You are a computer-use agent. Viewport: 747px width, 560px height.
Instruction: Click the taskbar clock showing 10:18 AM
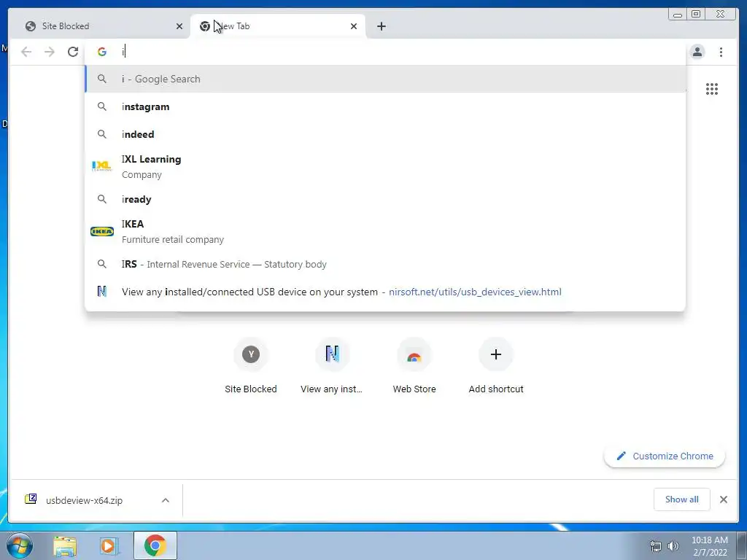(x=709, y=546)
